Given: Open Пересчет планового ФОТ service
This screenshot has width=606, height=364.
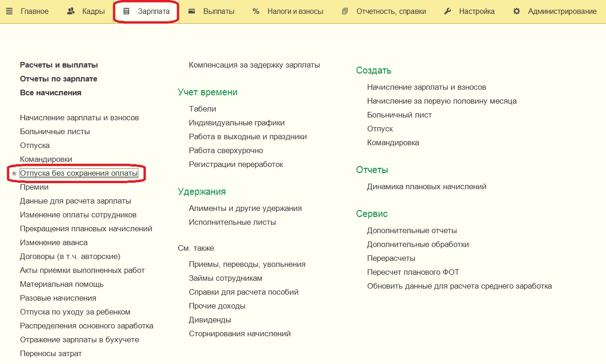Looking at the screenshot, I should pyautogui.click(x=413, y=272).
